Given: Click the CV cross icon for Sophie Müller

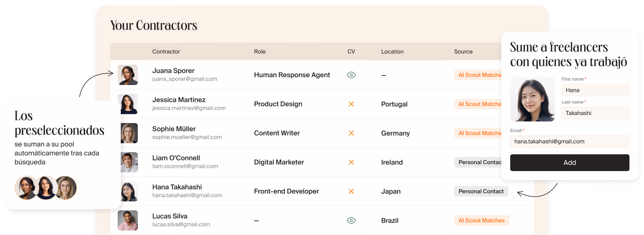Looking at the screenshot, I should (x=351, y=133).
